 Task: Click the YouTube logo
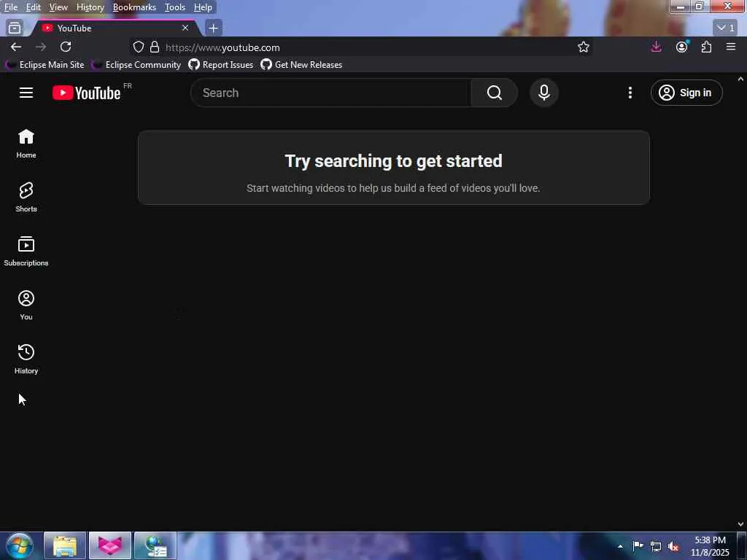(86, 93)
